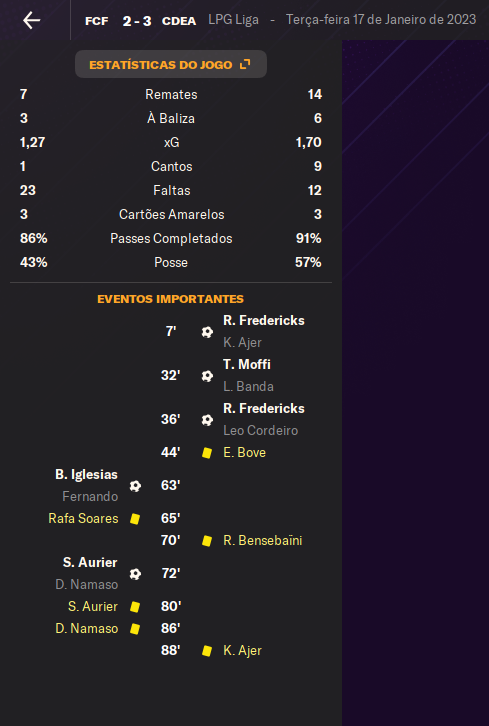The width and height of the screenshot is (489, 726).
Task: Click E. Bove's yellow card icon
Action: point(207,453)
